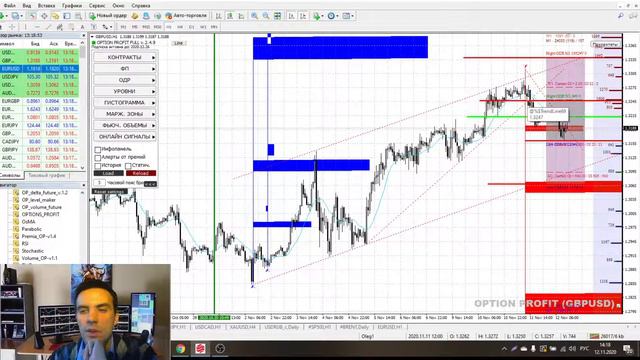Click the chart shift icon

[303, 16]
